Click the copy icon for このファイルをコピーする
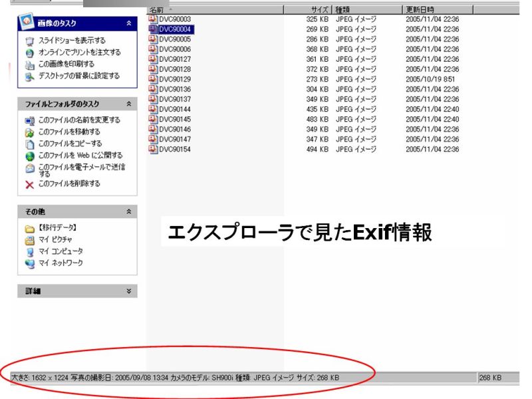The height and width of the screenshot is (399, 532). click(x=30, y=144)
